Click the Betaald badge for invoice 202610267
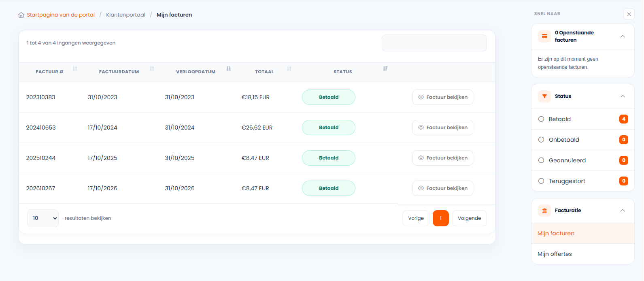The height and width of the screenshot is (281, 644). pyautogui.click(x=329, y=188)
